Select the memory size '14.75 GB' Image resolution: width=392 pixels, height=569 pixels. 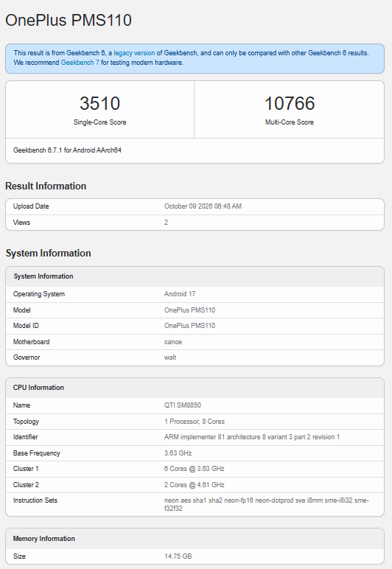coord(178,556)
